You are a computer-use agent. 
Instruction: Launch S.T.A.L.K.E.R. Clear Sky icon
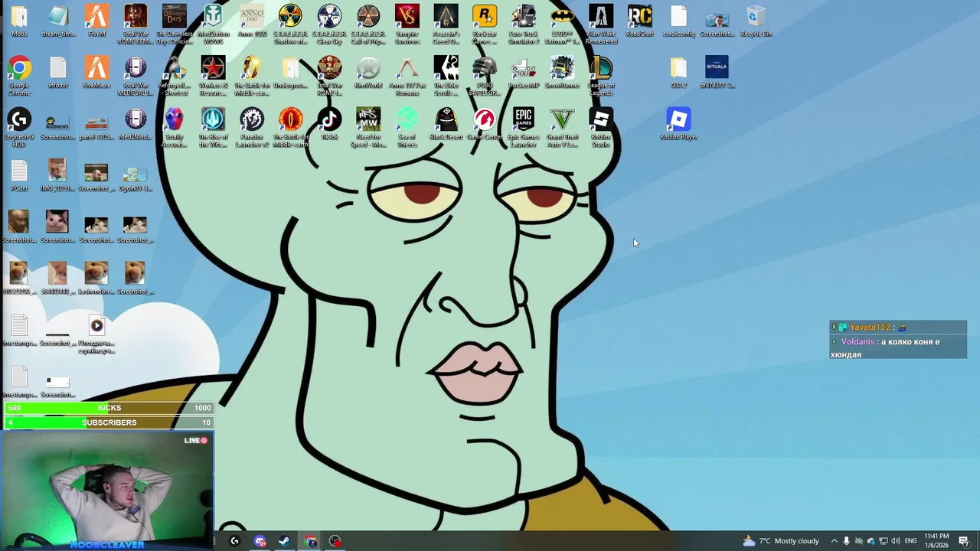[329, 24]
